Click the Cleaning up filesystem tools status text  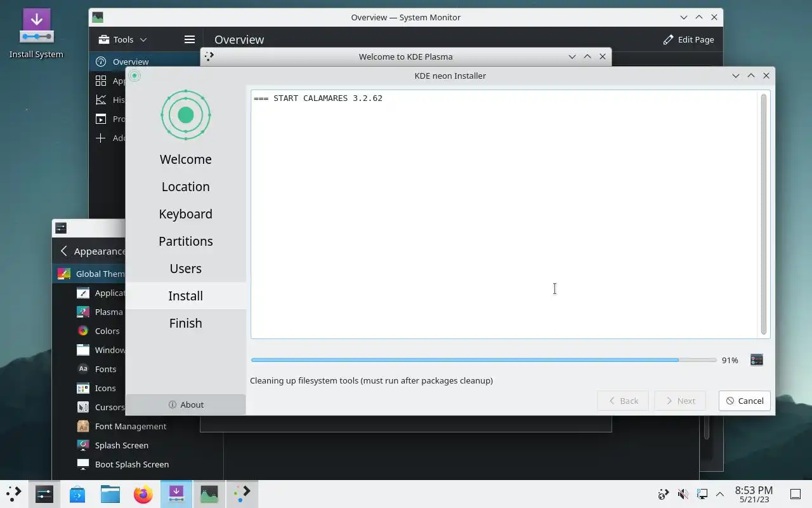click(371, 381)
